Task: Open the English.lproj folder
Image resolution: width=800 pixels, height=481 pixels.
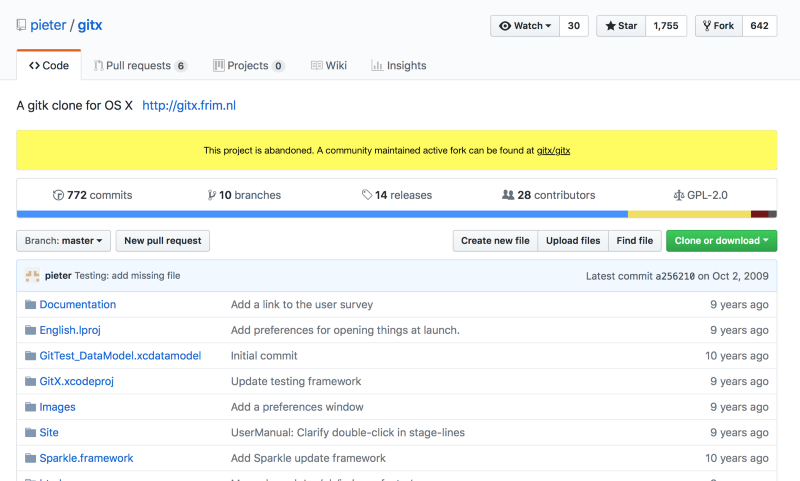Action: (x=70, y=330)
